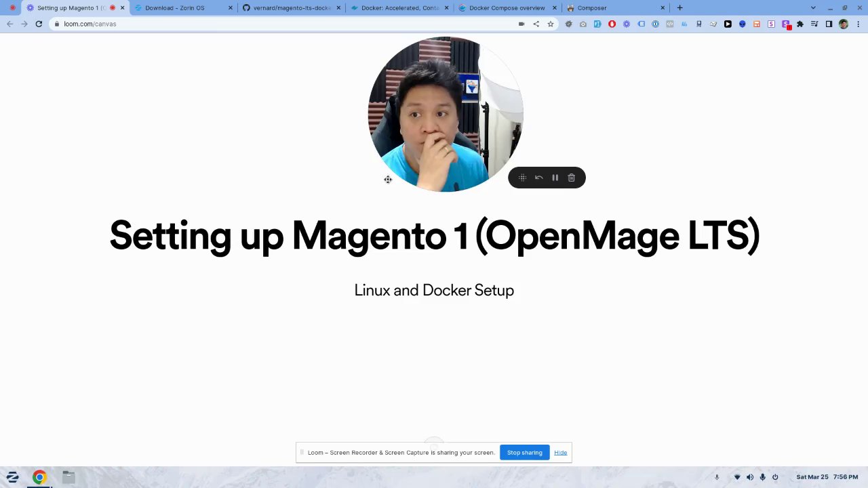Open the black play button extension
Screen dimensions: 868x488
(728, 24)
